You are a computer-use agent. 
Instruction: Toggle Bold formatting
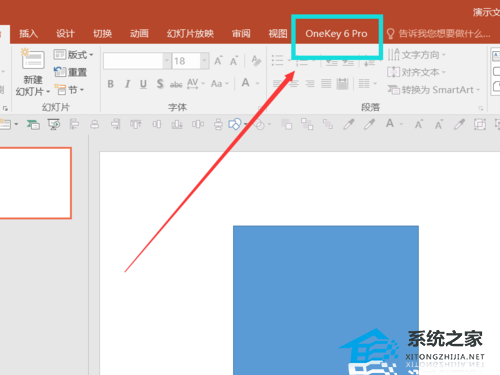(111, 84)
